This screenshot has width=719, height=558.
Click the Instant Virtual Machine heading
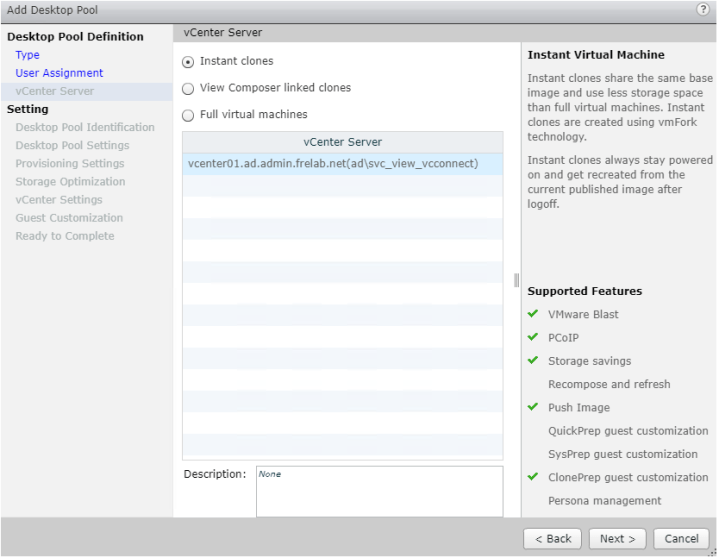click(596, 55)
